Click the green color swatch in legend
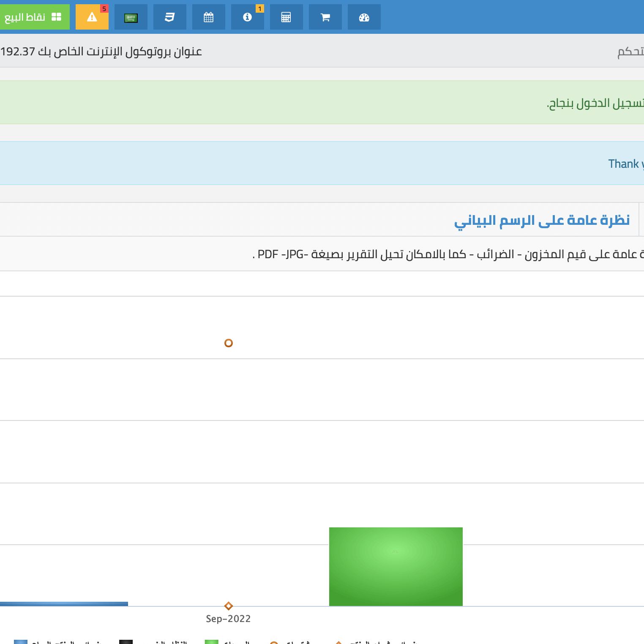The image size is (644, 644). point(211,642)
